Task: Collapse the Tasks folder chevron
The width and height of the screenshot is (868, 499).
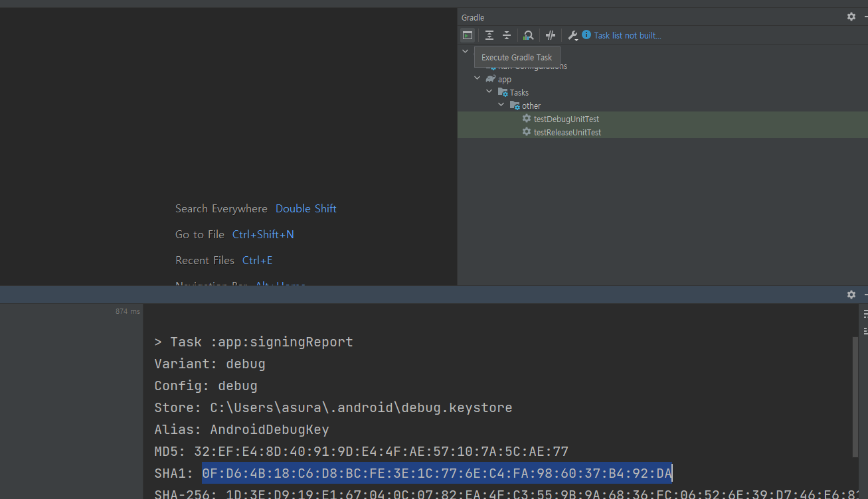Action: pos(489,92)
